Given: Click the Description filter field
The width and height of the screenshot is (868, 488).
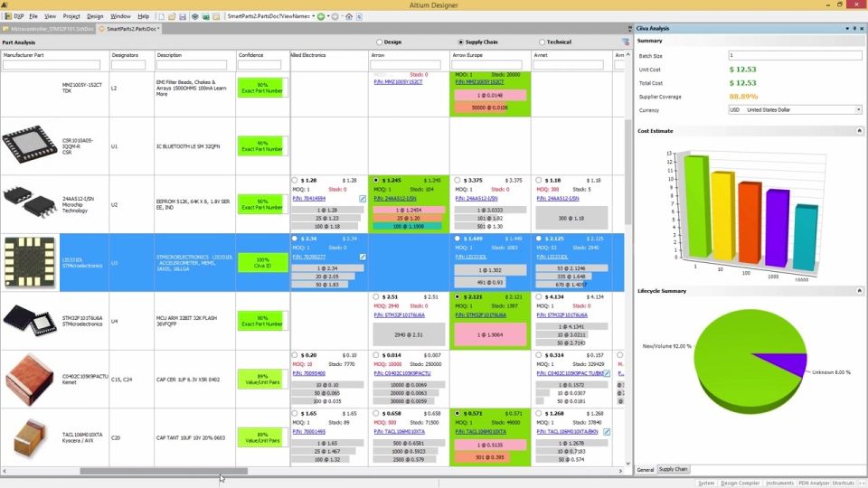Looking at the screenshot, I should click(192, 65).
